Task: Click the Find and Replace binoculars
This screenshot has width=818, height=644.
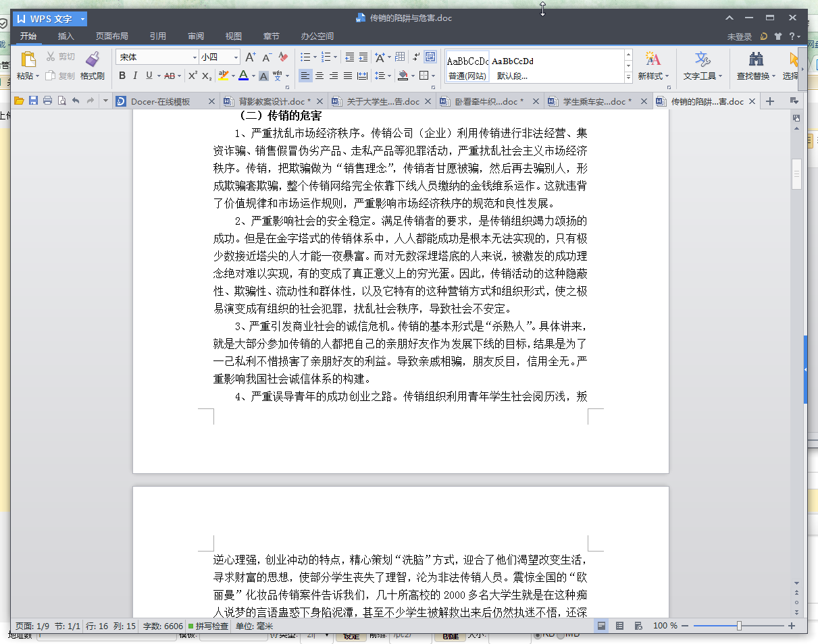Action: click(x=756, y=60)
